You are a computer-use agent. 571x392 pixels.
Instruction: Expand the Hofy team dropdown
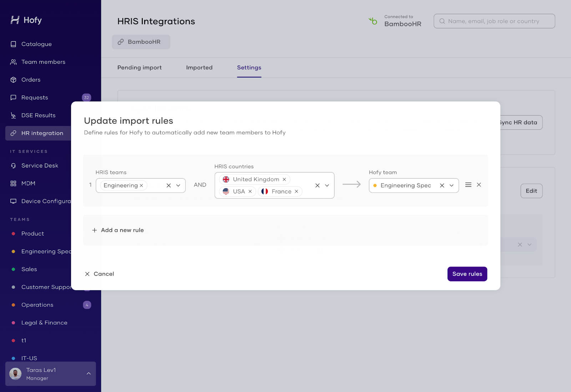451,185
